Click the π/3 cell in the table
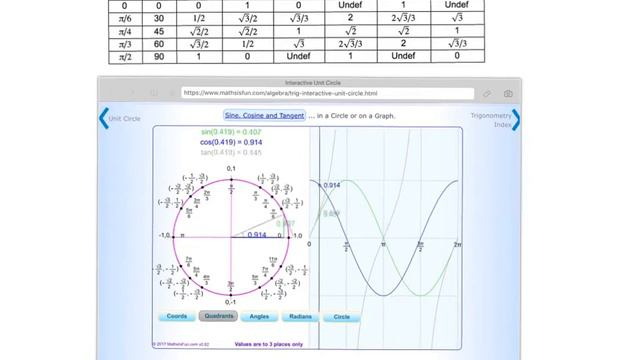 (125, 44)
